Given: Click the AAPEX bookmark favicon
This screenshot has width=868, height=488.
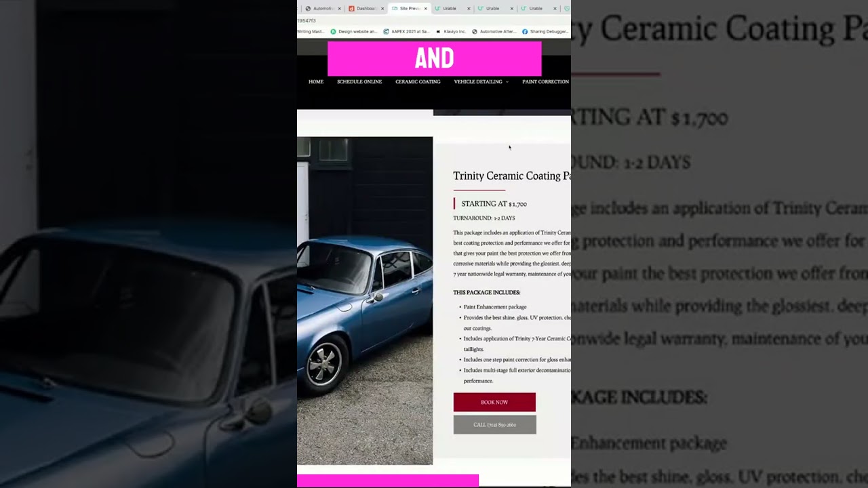Looking at the screenshot, I should 386,31.
